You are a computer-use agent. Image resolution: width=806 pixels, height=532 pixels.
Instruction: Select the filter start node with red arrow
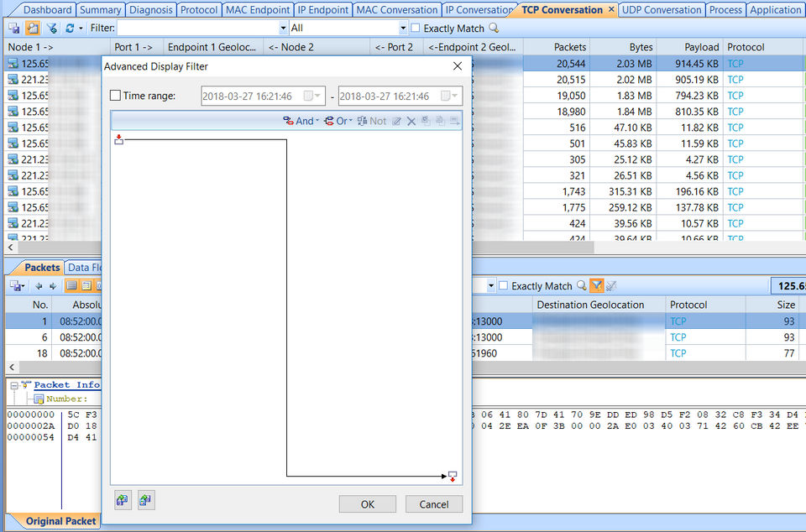tap(118, 139)
